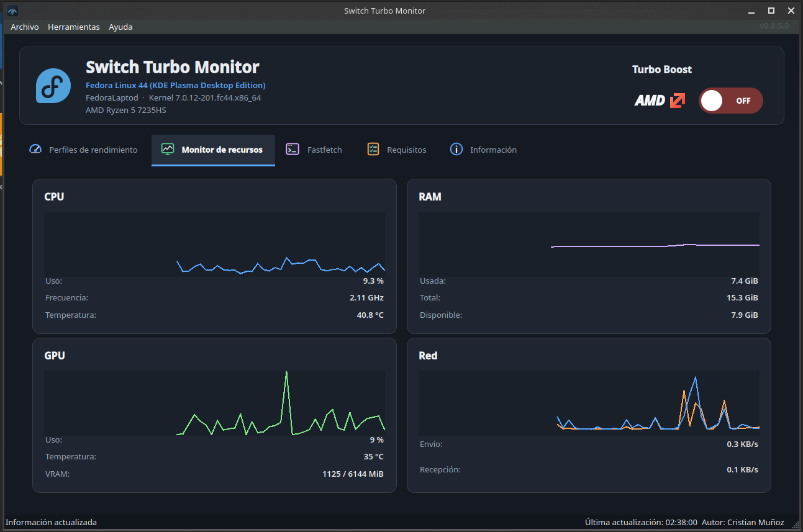The height and width of the screenshot is (532, 803).
Task: Click the RAM usage graph
Action: tap(589, 244)
